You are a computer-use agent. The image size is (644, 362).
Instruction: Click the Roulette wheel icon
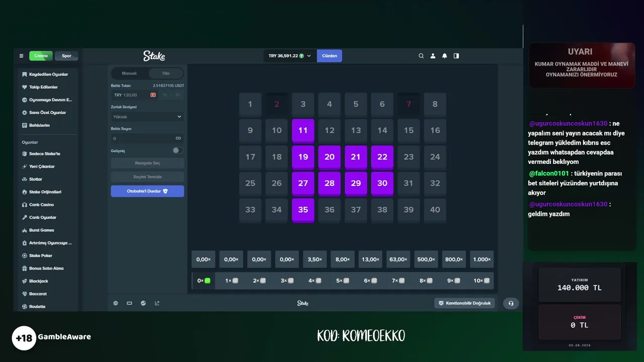point(25,307)
